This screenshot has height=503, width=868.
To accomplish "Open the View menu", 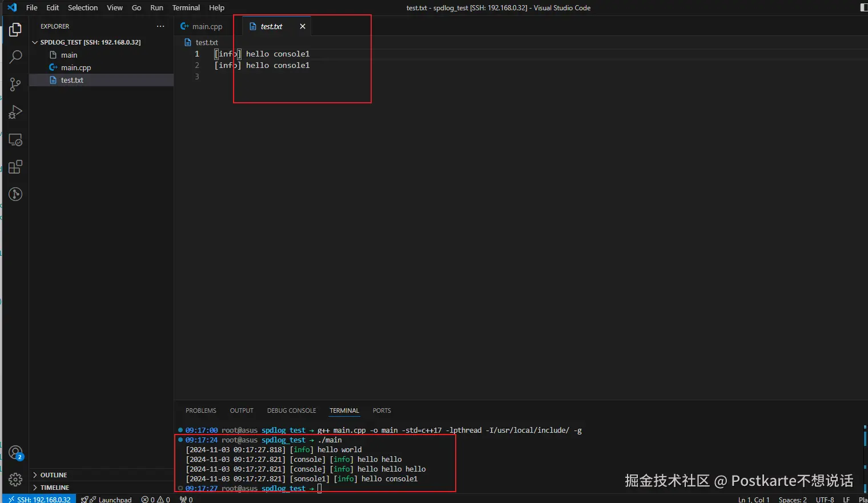I will pyautogui.click(x=115, y=7).
